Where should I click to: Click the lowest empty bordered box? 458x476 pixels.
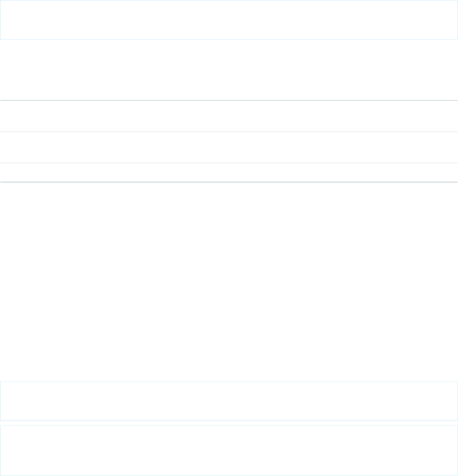[229, 450]
